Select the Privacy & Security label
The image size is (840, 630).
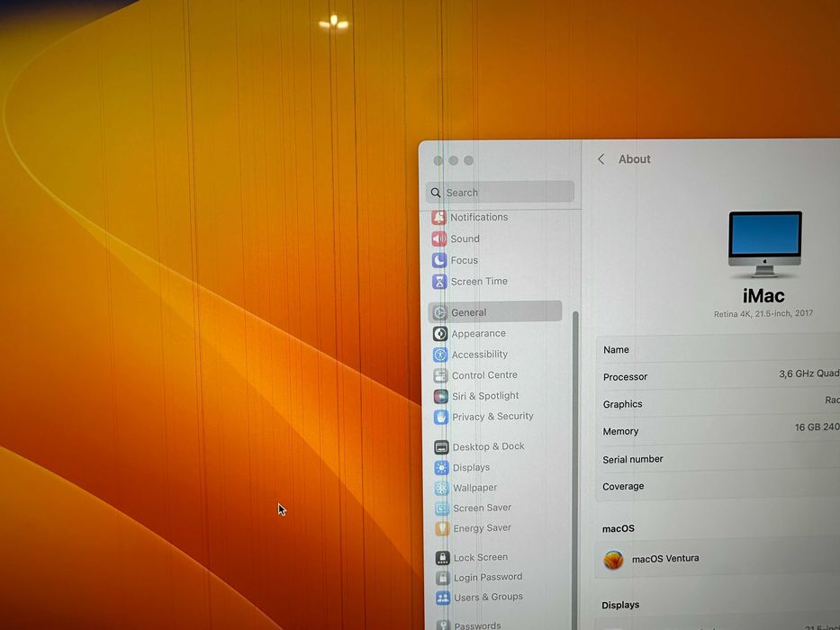pos(492,416)
